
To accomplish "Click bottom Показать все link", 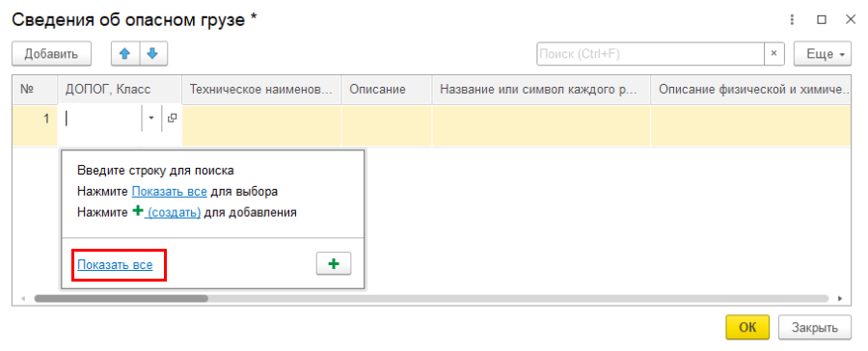I will (x=115, y=264).
